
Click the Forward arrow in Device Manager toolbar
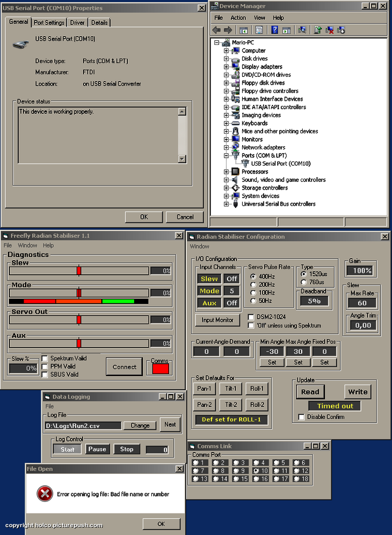(228, 30)
